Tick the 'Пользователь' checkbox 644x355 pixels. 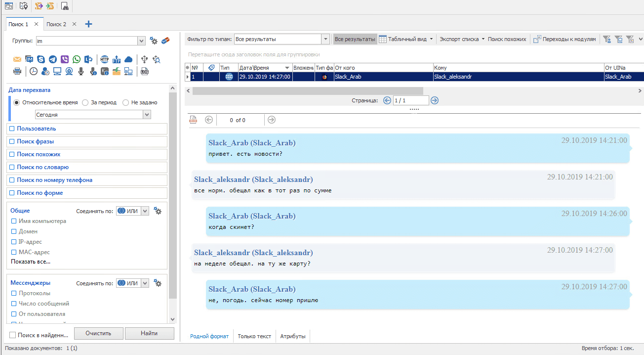coord(12,129)
